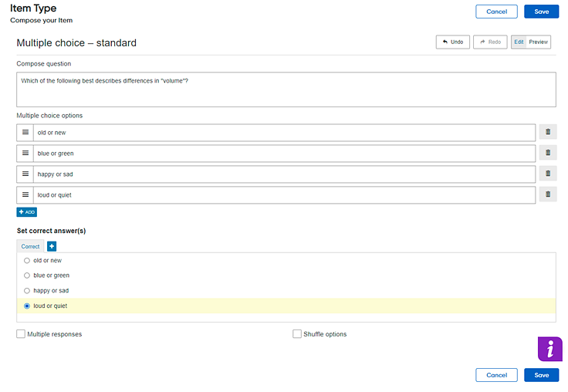This screenshot has width=568, height=392.
Task: Click the 'Multiple choice options' label
Action: (49, 116)
